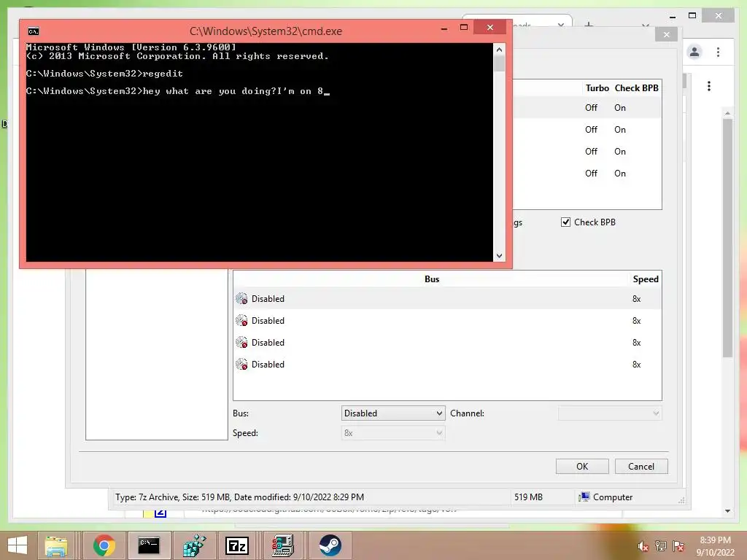This screenshot has width=747, height=560.
Task: Close the Chrome tab with its X
Action: pyautogui.click(x=561, y=25)
